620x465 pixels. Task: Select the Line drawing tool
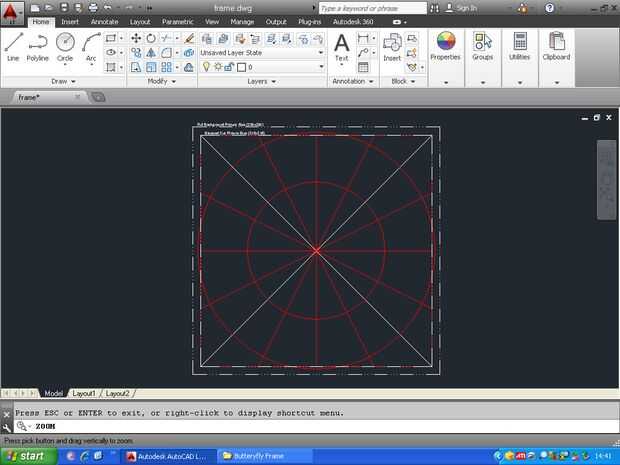[x=13, y=46]
